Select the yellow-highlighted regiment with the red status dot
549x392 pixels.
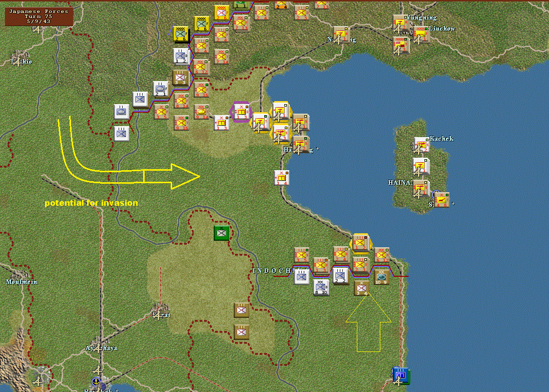pyautogui.click(x=360, y=242)
